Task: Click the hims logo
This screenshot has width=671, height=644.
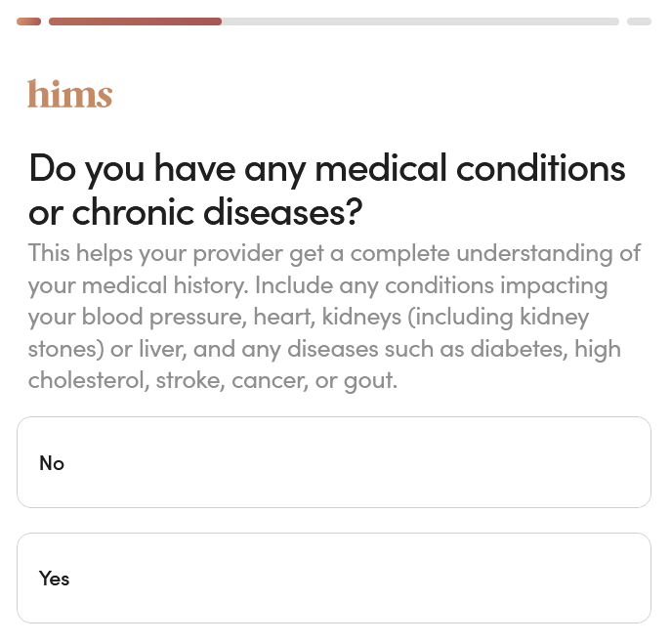Action: [69, 94]
